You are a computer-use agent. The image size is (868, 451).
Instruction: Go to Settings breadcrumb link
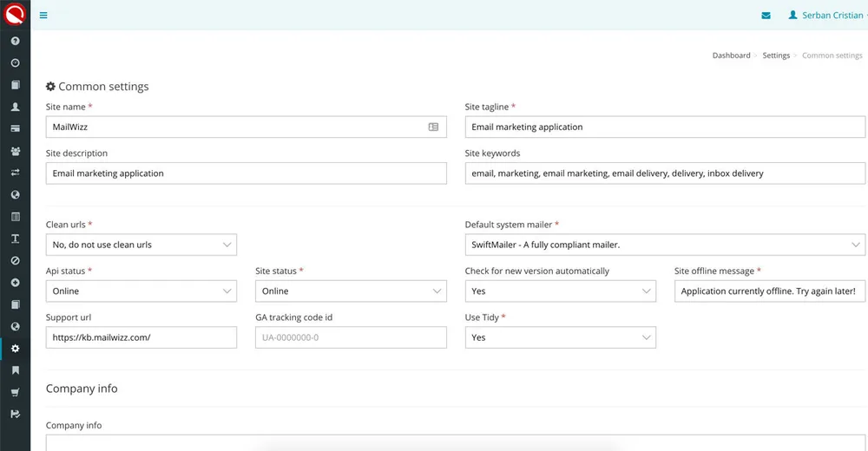[776, 56]
